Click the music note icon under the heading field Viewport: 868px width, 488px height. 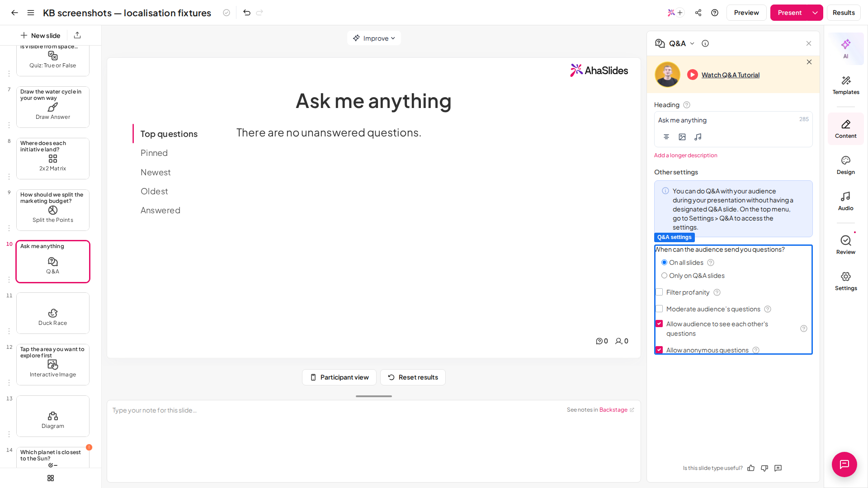coord(698,137)
